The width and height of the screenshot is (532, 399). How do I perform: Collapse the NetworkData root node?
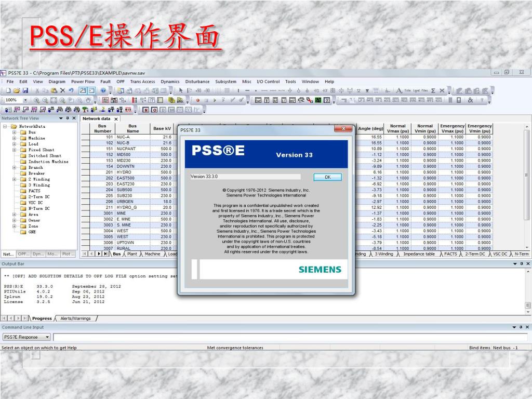click(5, 126)
